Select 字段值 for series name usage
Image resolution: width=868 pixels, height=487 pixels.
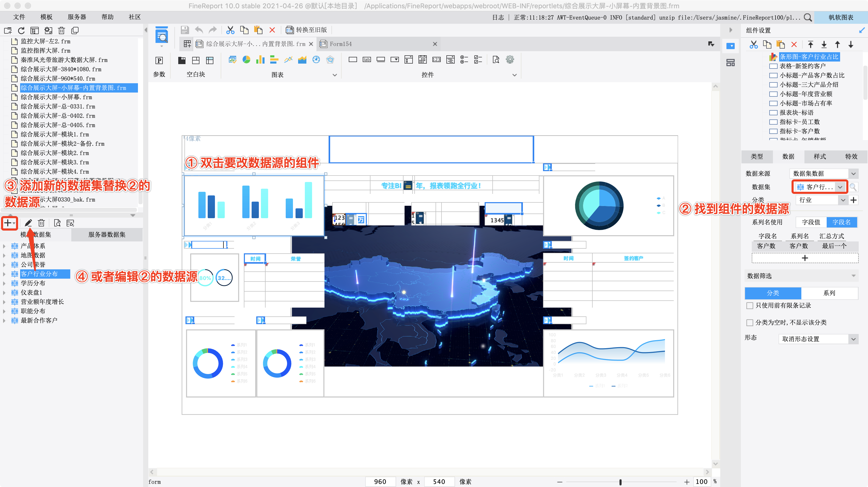click(x=811, y=222)
